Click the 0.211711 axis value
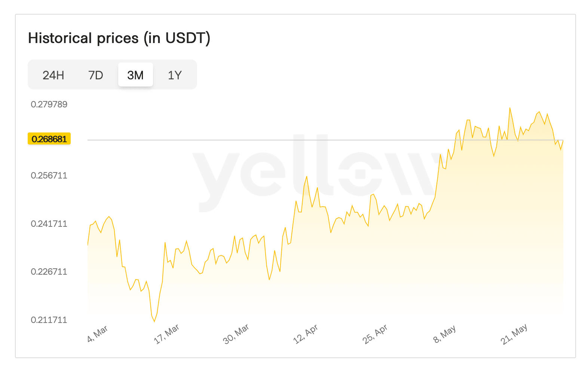 tap(49, 320)
